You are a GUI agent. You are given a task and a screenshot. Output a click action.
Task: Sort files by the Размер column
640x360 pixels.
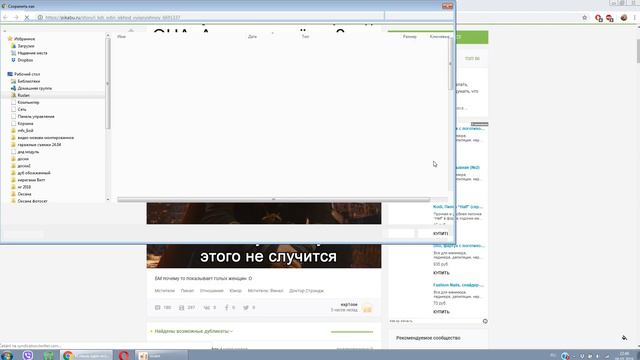coord(409,37)
